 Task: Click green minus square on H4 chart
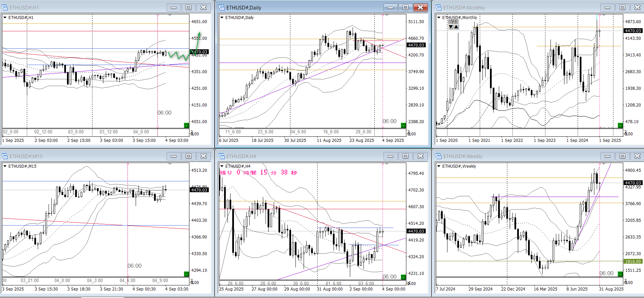(x=403, y=277)
